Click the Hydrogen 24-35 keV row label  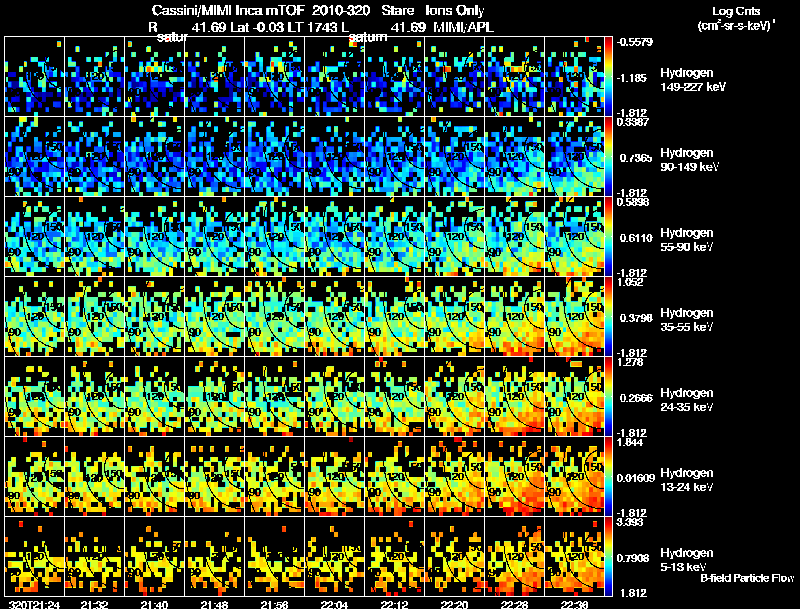(x=687, y=400)
